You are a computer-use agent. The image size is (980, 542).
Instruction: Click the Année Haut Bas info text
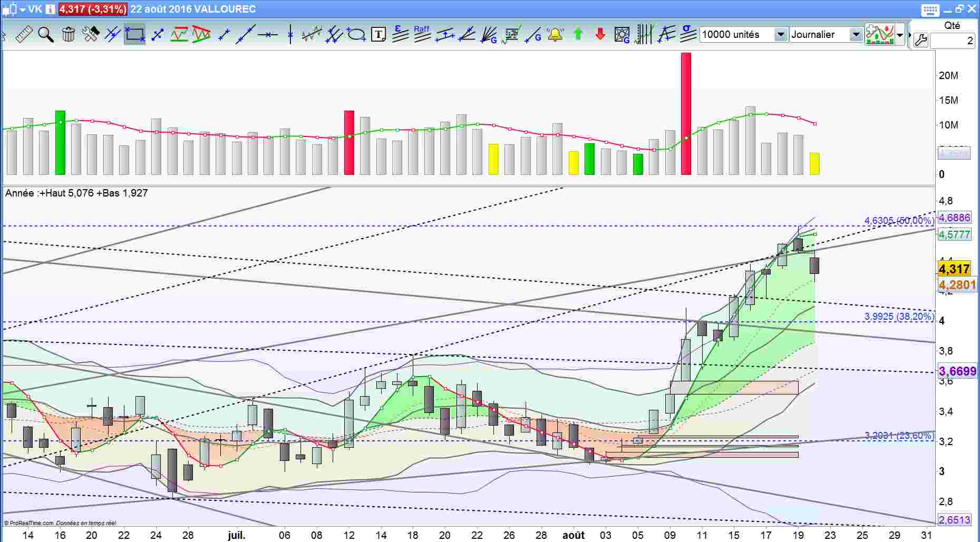(76, 193)
